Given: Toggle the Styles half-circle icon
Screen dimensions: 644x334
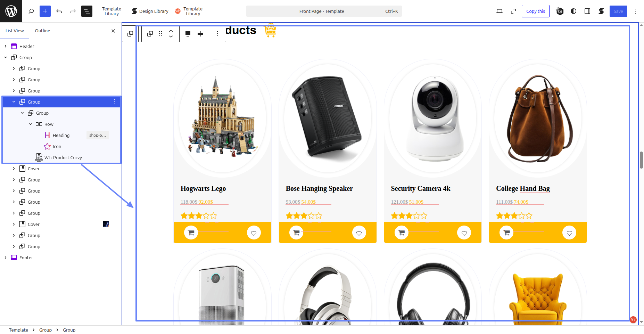Looking at the screenshot, I should pyautogui.click(x=573, y=11).
